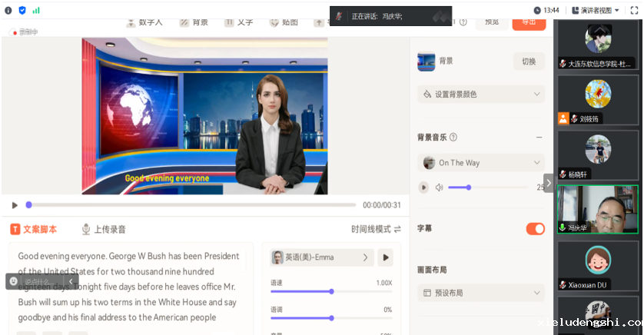Click the 切换 background switch button
644x335 pixels.
[x=529, y=61]
